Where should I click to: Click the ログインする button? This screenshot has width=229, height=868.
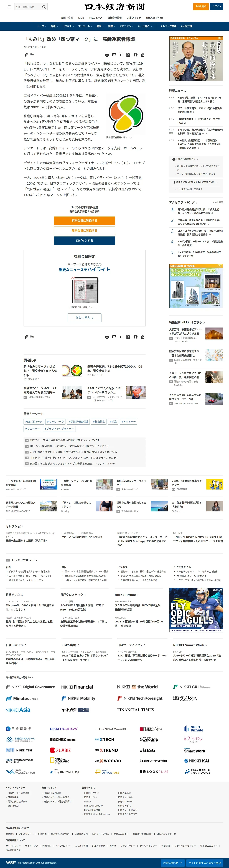coord(84,241)
